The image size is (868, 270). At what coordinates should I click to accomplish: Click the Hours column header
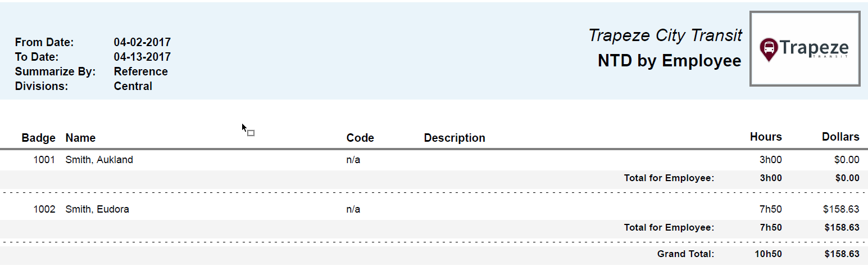click(x=766, y=137)
